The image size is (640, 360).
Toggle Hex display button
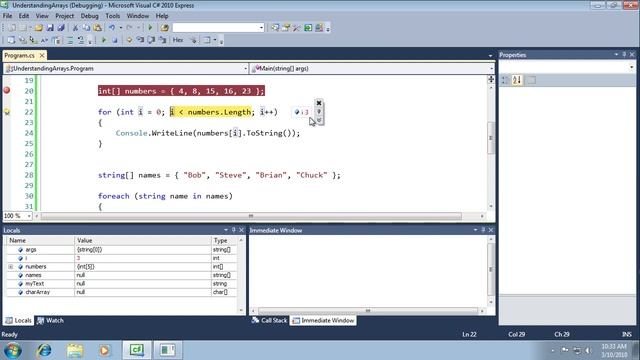pyautogui.click(x=178, y=40)
